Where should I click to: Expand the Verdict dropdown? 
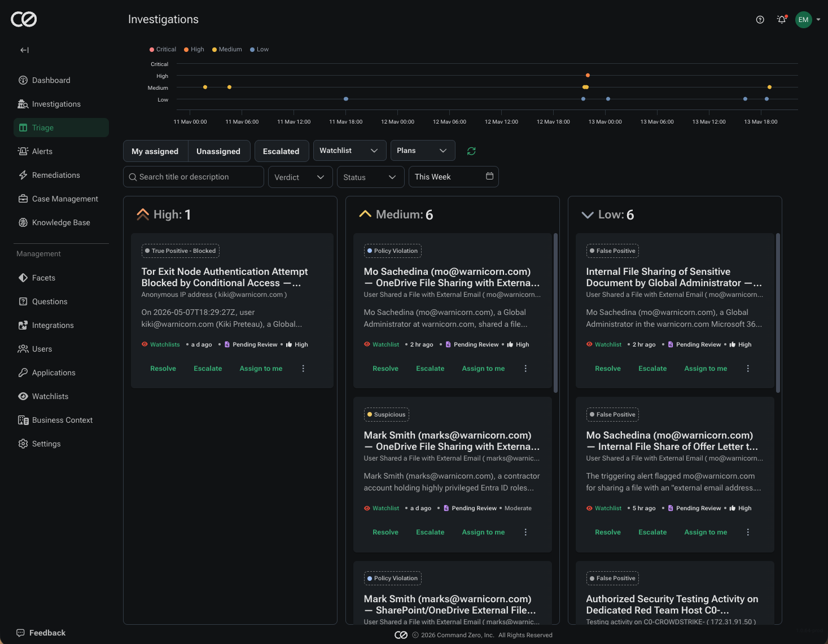(x=300, y=177)
